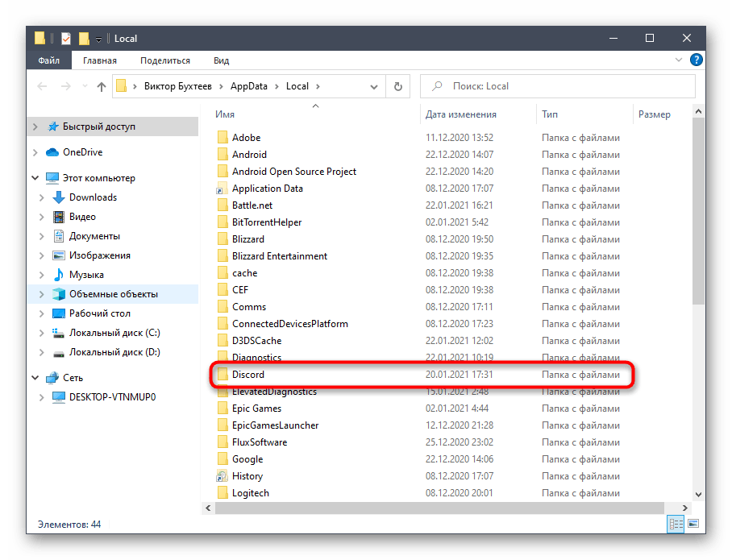The image size is (732, 560).
Task: Collapse the This Computer tree node
Action: 35,178
